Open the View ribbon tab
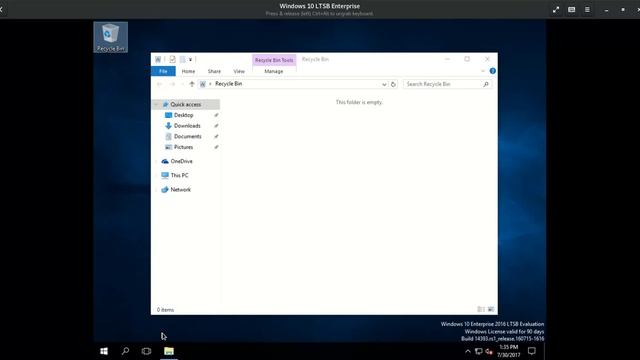This screenshot has width=640, height=360. [239, 71]
